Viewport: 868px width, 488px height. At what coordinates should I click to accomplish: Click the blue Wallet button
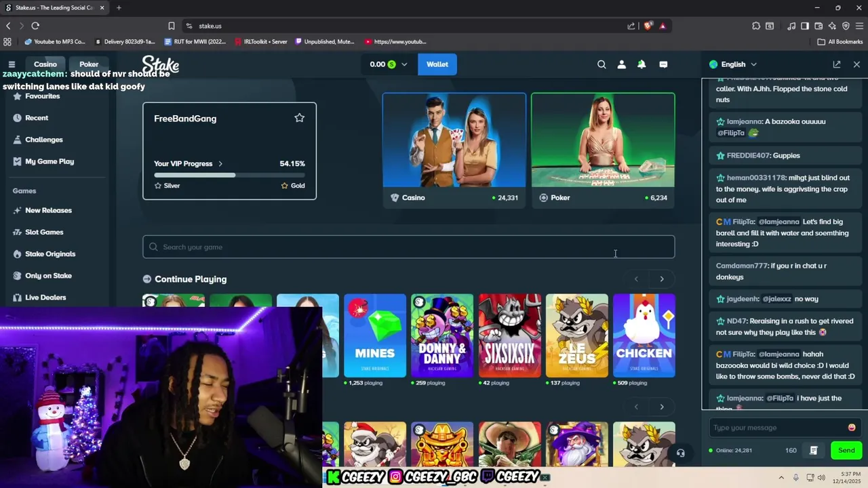(x=437, y=64)
